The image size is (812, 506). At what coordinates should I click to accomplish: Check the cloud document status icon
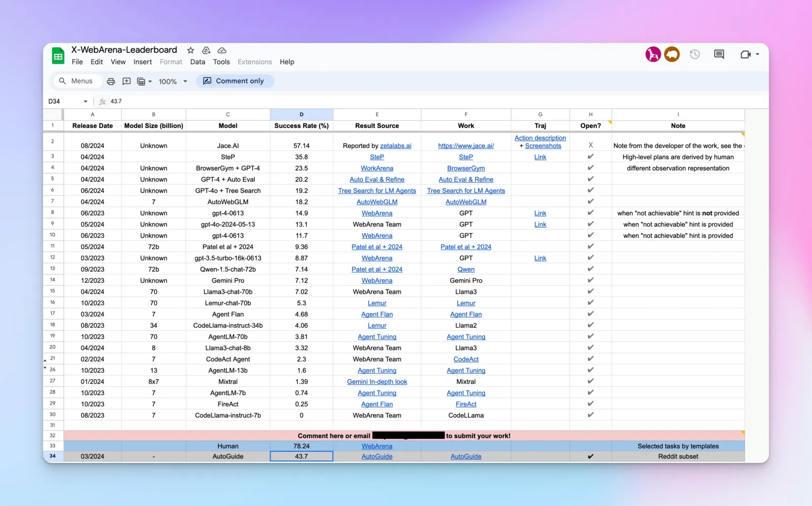tap(222, 50)
